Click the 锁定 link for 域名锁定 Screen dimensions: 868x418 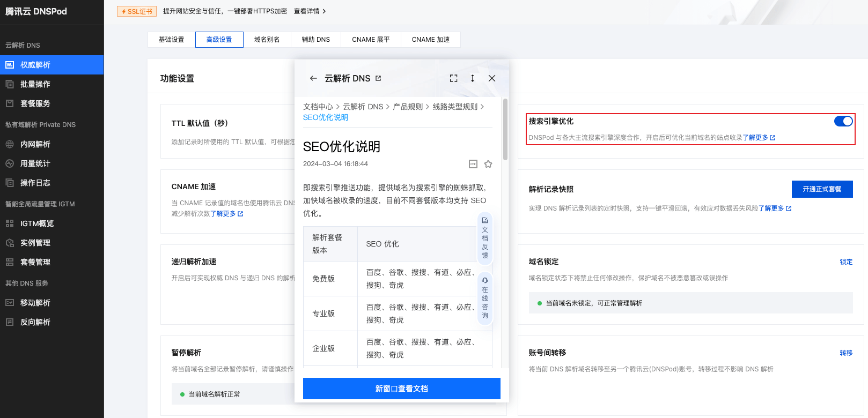click(x=846, y=262)
